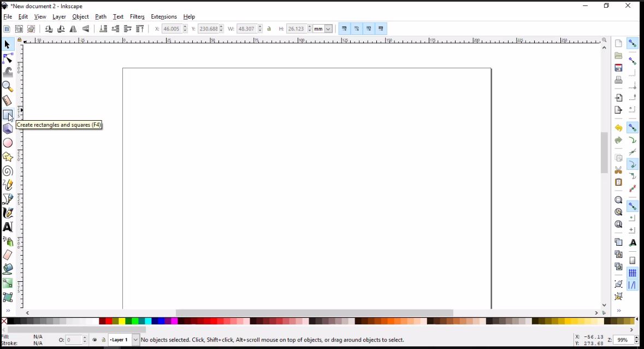
Task: Select the Star and polygon tool
Action: (8, 157)
